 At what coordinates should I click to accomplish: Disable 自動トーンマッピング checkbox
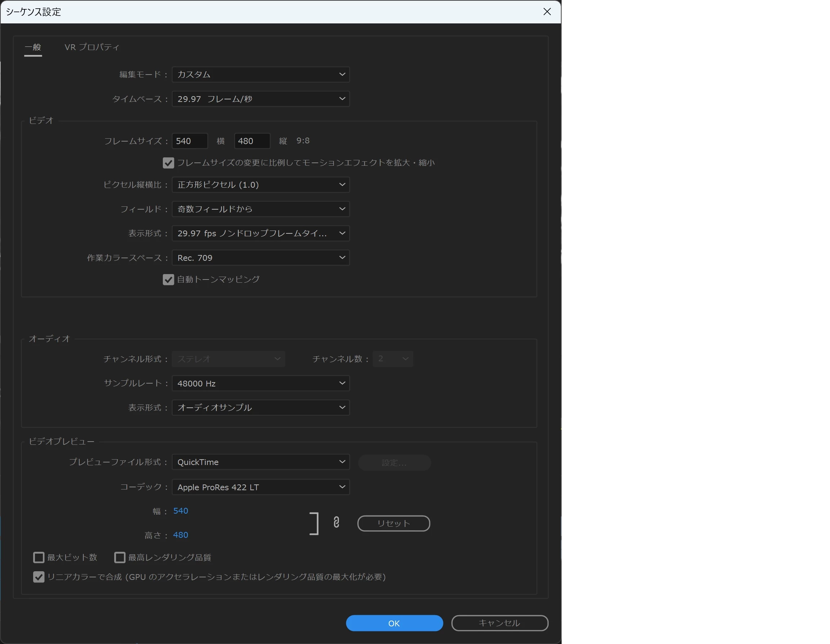[x=168, y=279]
